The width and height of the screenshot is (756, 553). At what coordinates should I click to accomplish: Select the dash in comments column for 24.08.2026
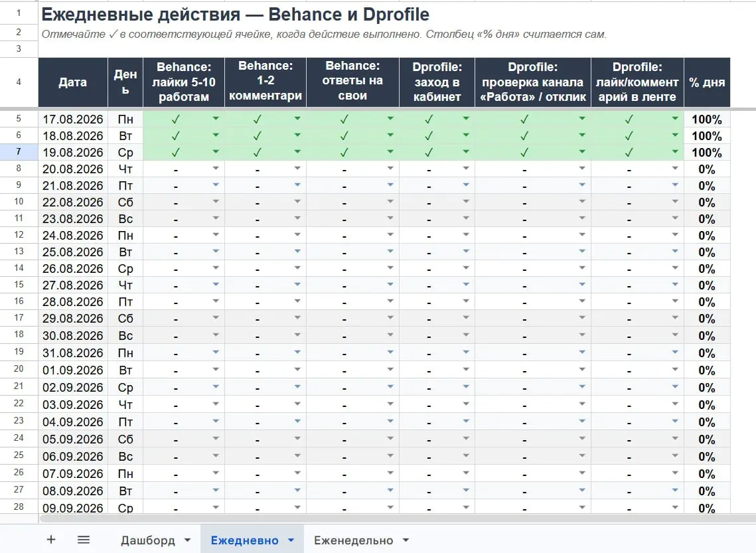point(258,236)
